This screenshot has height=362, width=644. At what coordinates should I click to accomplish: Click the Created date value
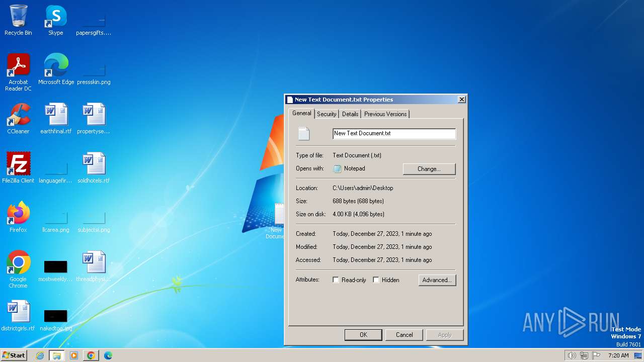[x=382, y=234]
